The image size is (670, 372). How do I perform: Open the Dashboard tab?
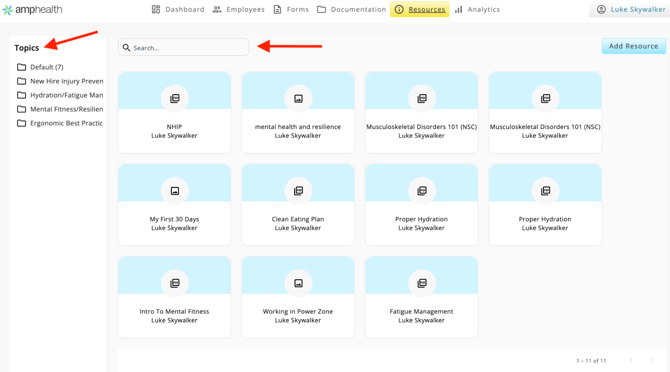(x=178, y=9)
